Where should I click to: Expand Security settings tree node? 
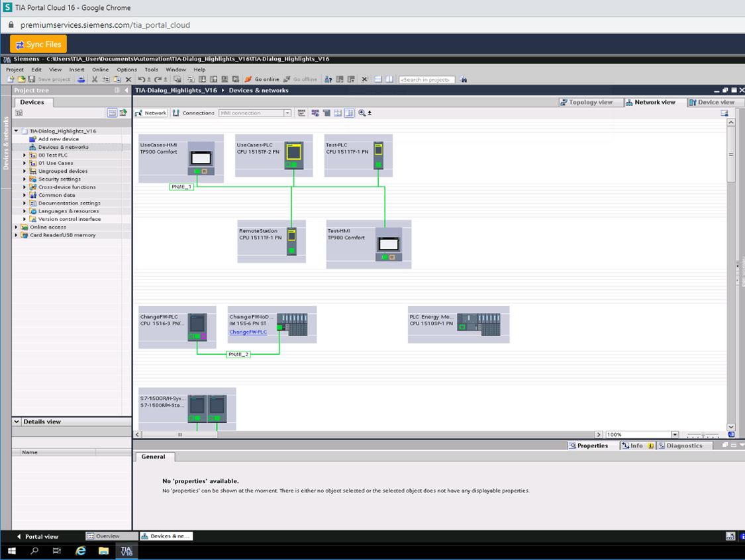25,179
